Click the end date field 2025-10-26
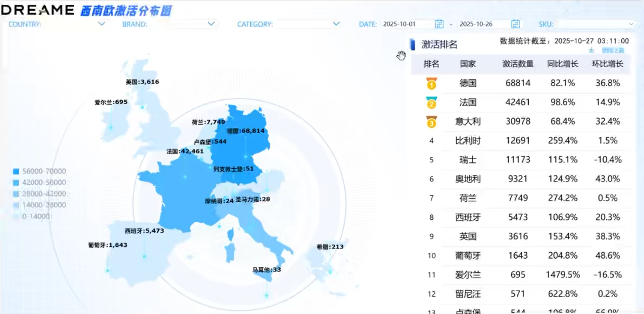 tap(476, 24)
